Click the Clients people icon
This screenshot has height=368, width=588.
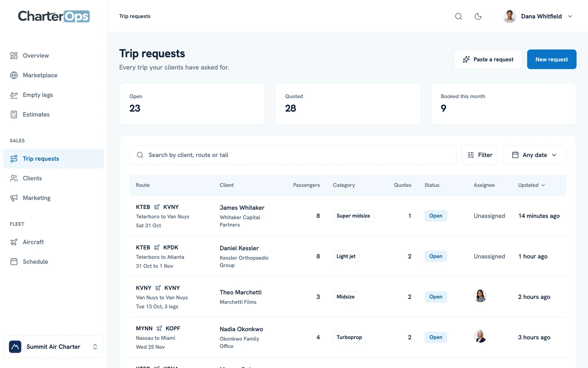coord(14,178)
